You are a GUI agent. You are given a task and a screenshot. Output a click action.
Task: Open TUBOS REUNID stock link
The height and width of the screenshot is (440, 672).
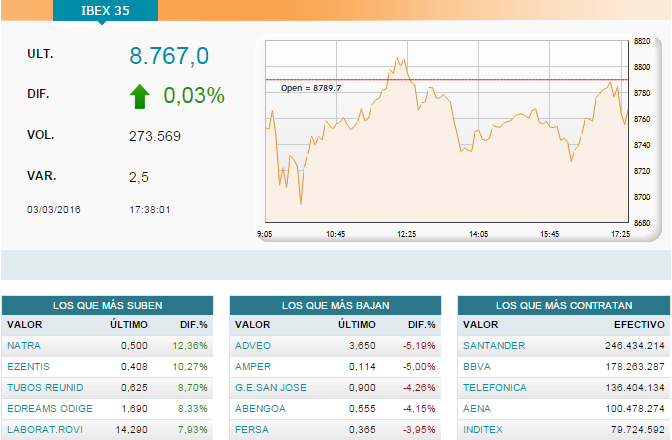45,387
